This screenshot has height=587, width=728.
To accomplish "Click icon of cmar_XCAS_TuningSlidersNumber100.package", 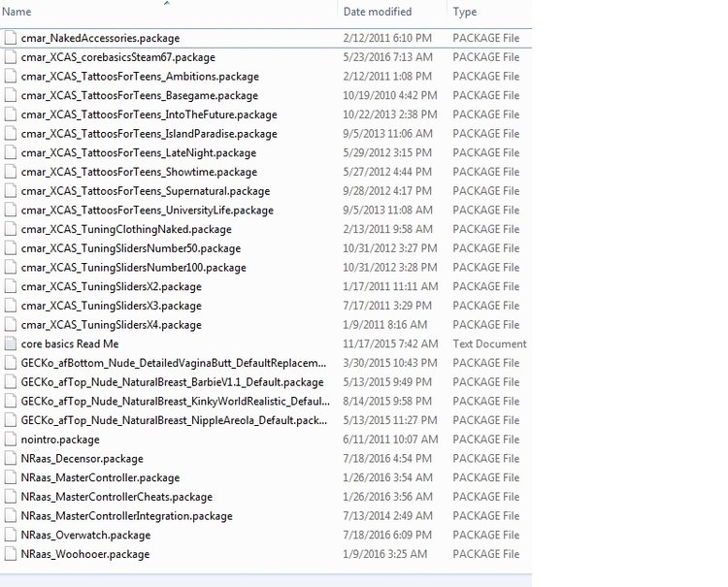I will [11, 267].
